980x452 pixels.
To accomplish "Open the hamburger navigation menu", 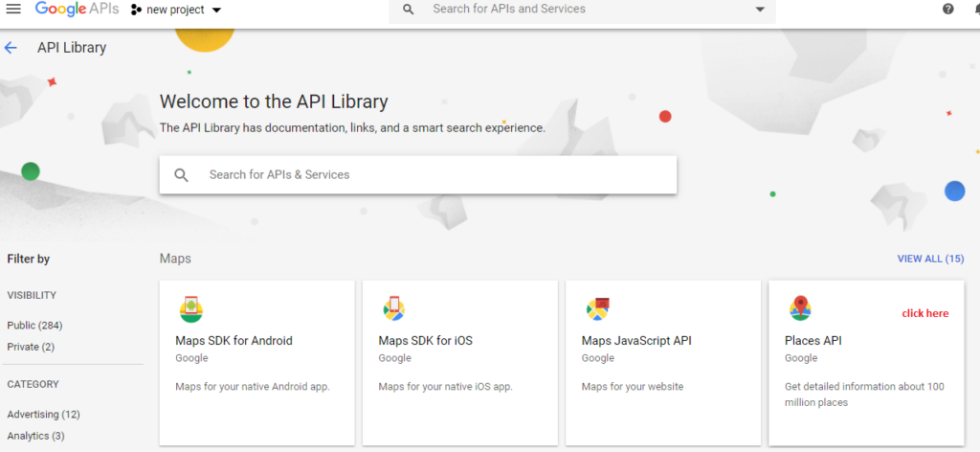I will pos(13,9).
